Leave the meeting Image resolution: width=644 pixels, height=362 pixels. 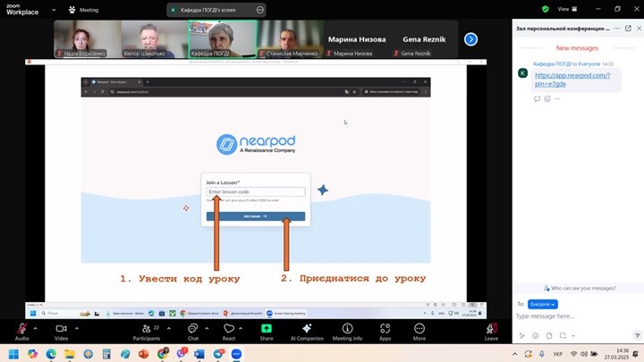[x=491, y=332]
